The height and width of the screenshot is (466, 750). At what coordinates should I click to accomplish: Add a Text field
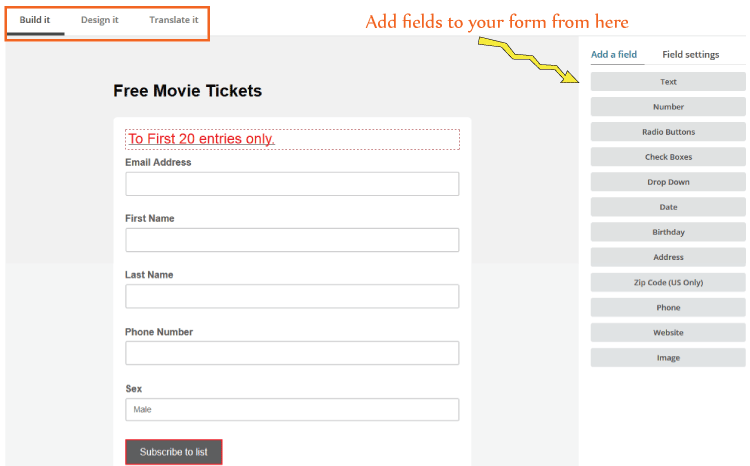[668, 82]
